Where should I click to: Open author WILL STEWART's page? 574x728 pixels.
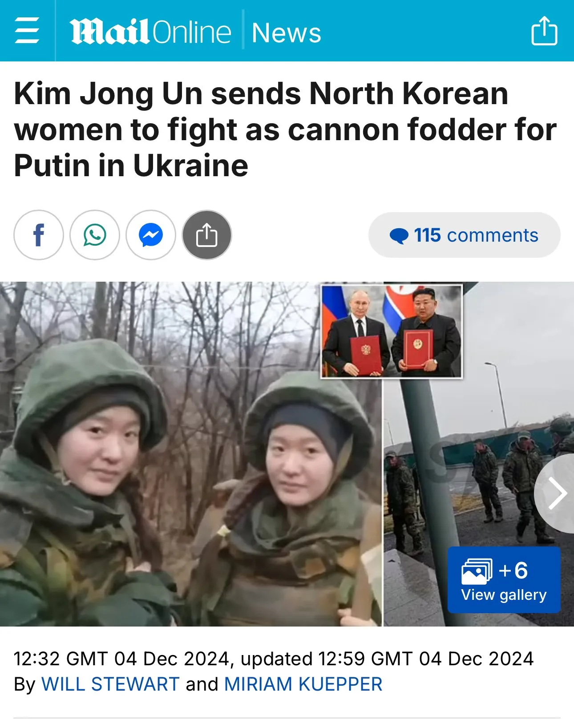click(110, 684)
